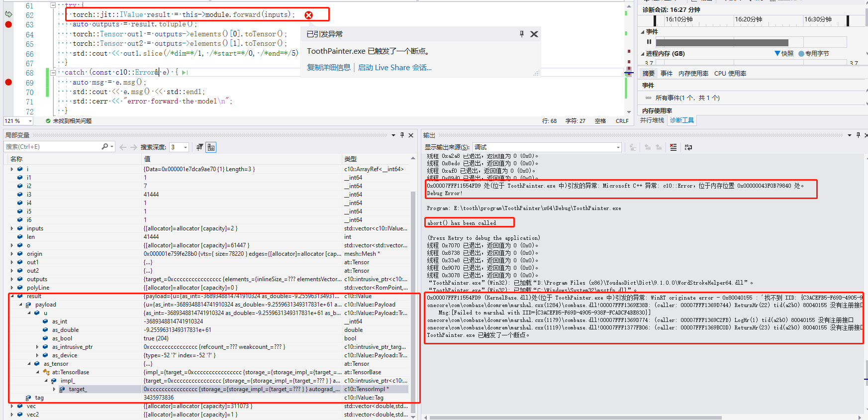Switch to the 并行堆栈 tab
The width and height of the screenshot is (868, 420).
(x=652, y=120)
